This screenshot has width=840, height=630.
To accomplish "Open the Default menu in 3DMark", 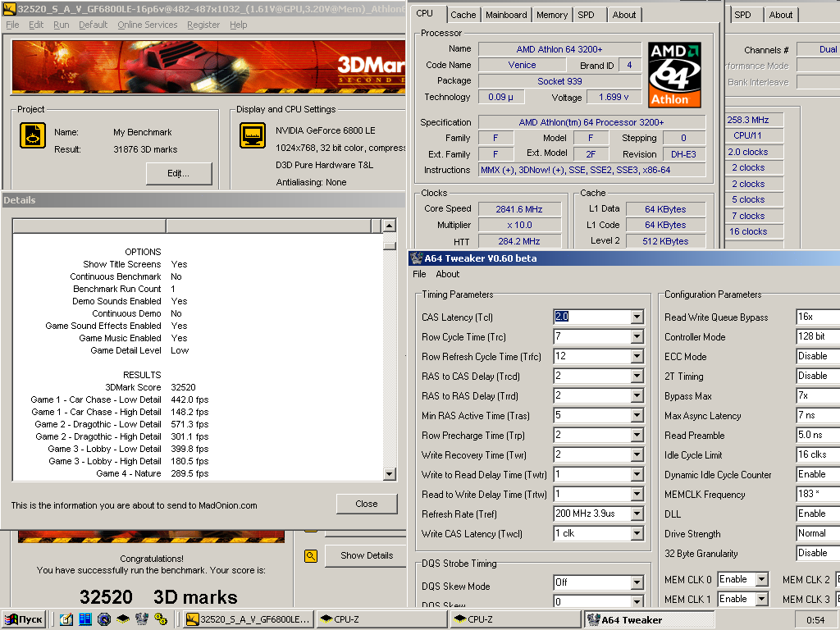I will [x=94, y=25].
